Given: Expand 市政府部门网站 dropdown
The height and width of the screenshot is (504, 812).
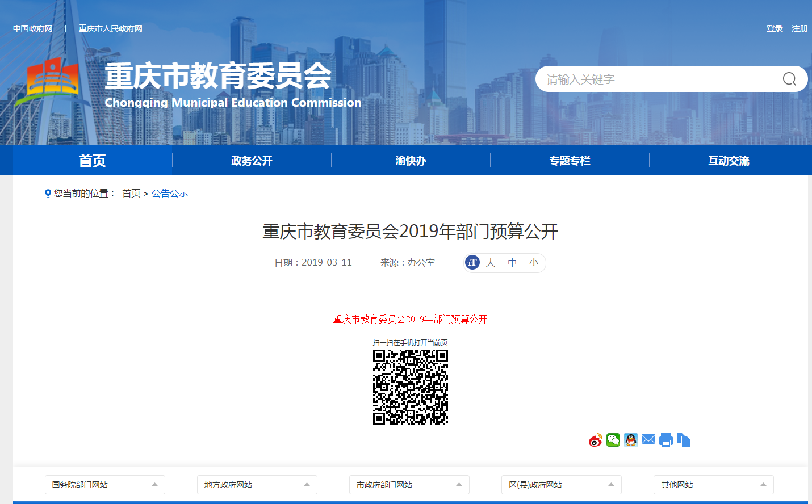Looking at the screenshot, I should point(409,485).
